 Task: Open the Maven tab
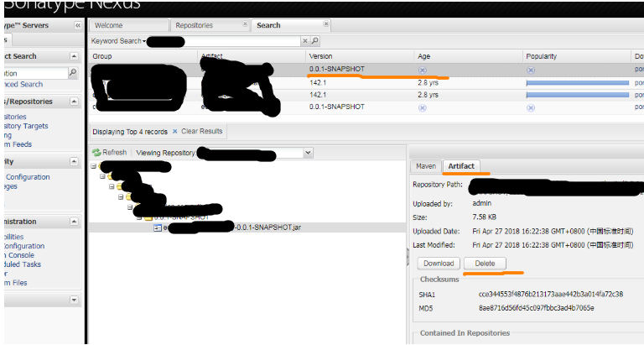426,166
